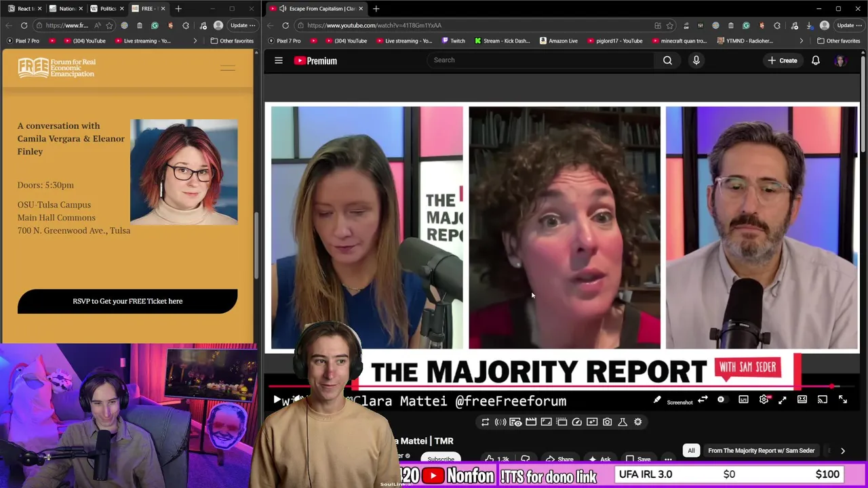
Task: Click the pen annotation icon on the player
Action: click(657, 400)
